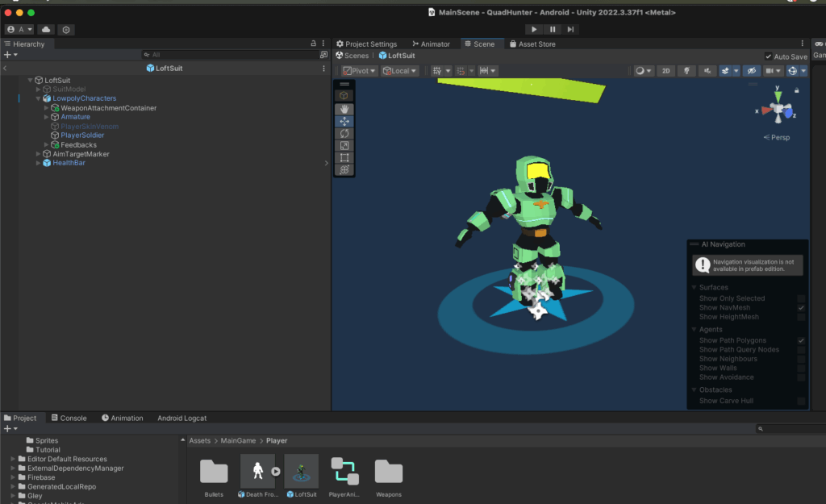The height and width of the screenshot is (504, 826).
Task: Select Feedbacks object in hierarchy
Action: click(78, 145)
